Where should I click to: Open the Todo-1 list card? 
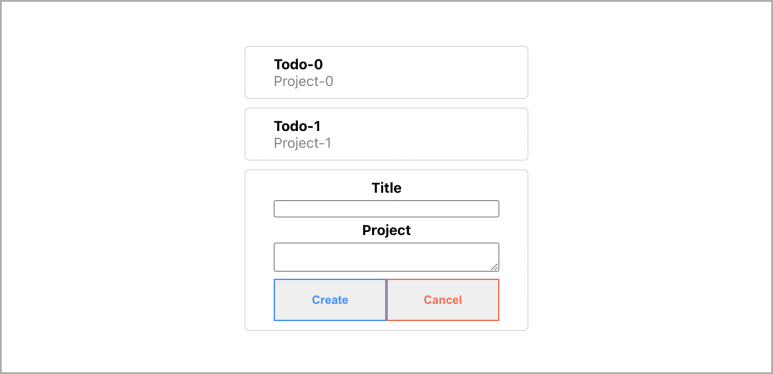(x=386, y=134)
